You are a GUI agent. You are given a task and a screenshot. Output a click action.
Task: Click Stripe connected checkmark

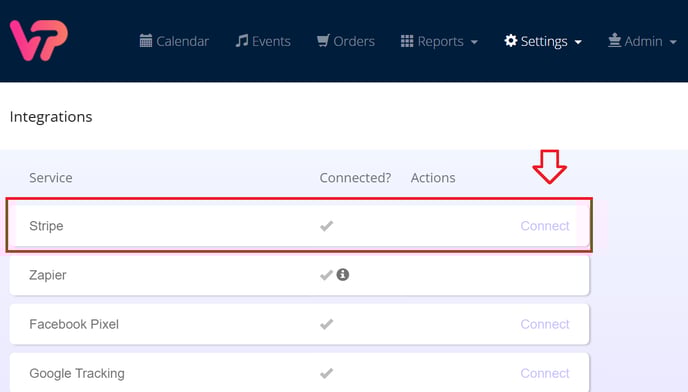[326, 226]
